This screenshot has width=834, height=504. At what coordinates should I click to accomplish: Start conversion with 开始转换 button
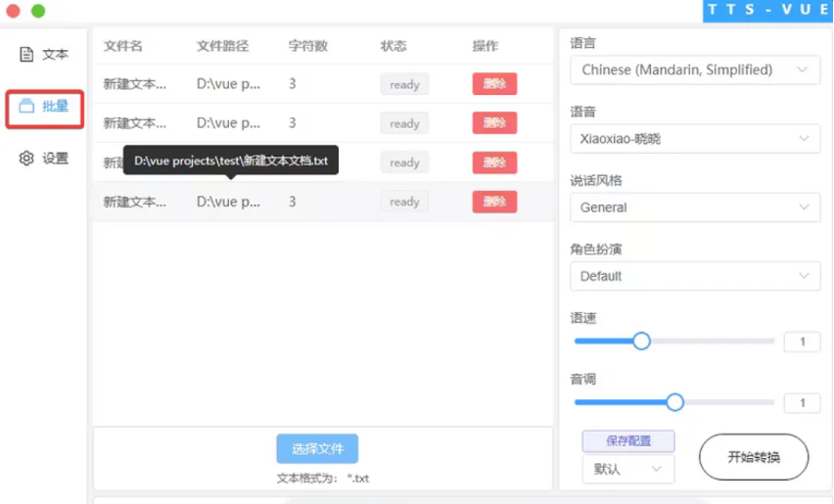[x=754, y=457]
